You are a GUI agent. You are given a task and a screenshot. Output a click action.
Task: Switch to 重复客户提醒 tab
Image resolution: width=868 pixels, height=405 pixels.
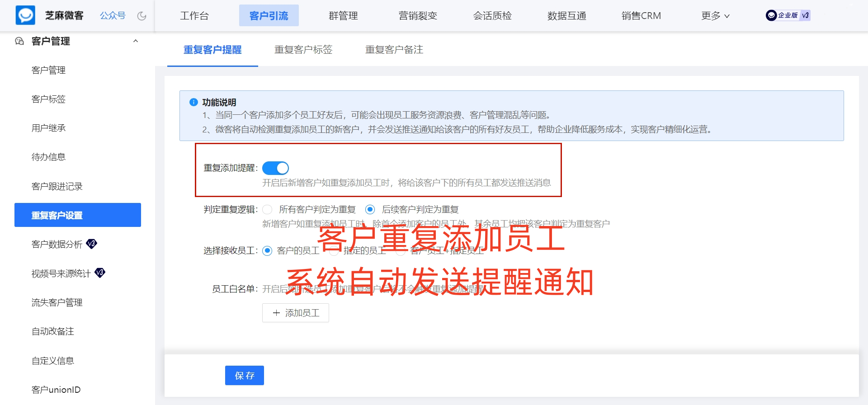(212, 50)
